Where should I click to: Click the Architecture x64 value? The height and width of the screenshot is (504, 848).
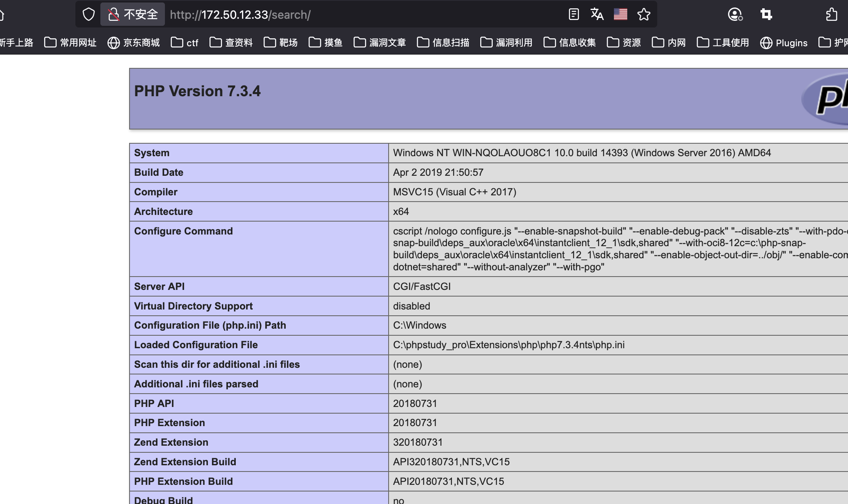pos(401,212)
